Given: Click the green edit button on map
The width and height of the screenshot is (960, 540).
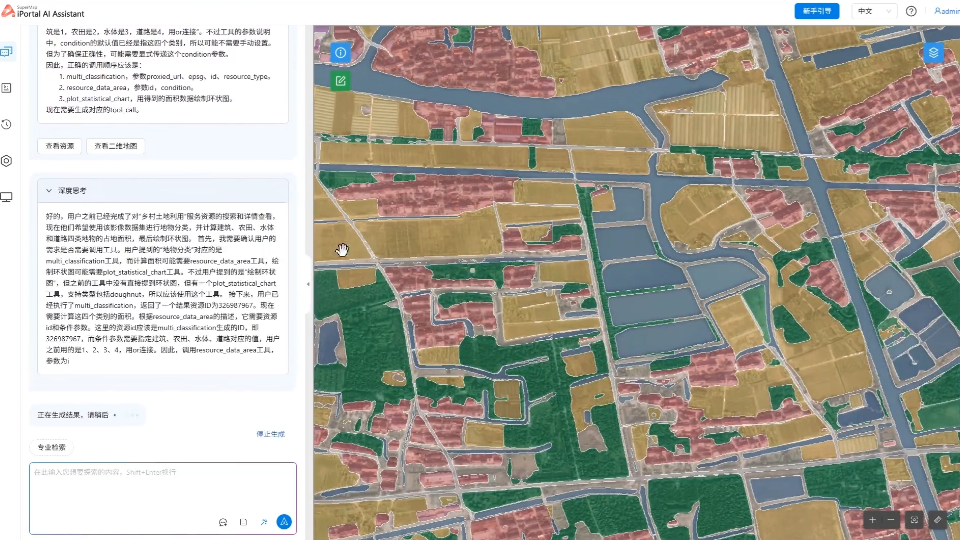Looking at the screenshot, I should click(340, 81).
